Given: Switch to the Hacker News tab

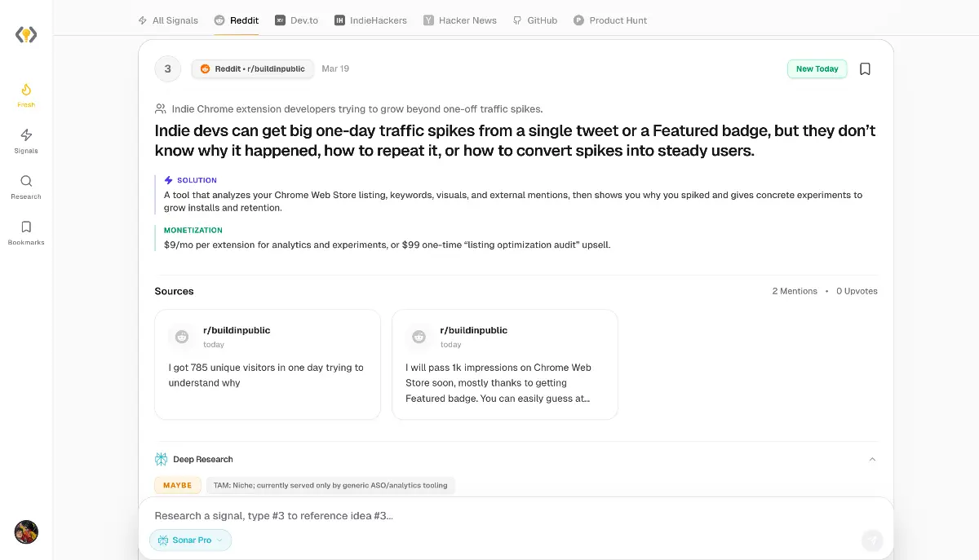Looking at the screenshot, I should click(x=460, y=20).
